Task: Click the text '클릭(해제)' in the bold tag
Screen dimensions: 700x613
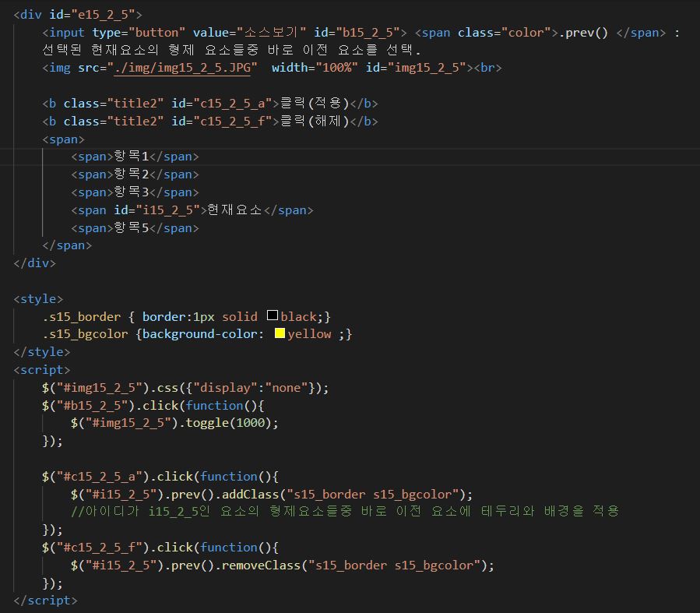Action: pyautogui.click(x=315, y=122)
